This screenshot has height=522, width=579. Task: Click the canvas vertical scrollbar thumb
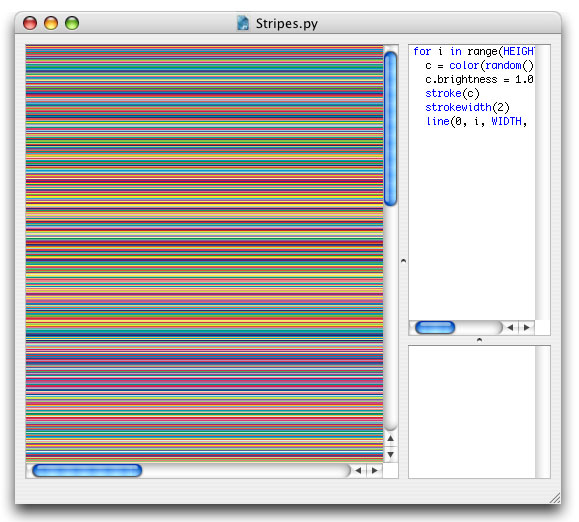click(x=390, y=128)
